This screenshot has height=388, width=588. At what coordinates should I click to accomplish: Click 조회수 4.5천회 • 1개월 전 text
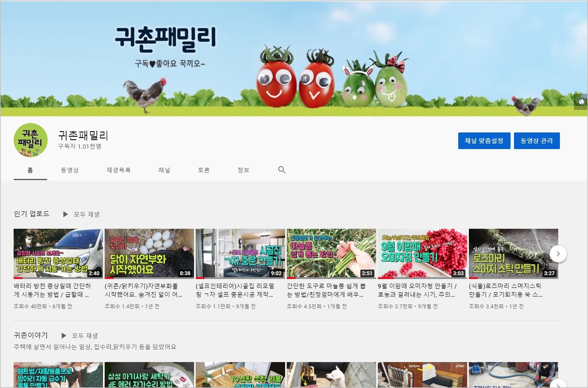[x=317, y=306]
